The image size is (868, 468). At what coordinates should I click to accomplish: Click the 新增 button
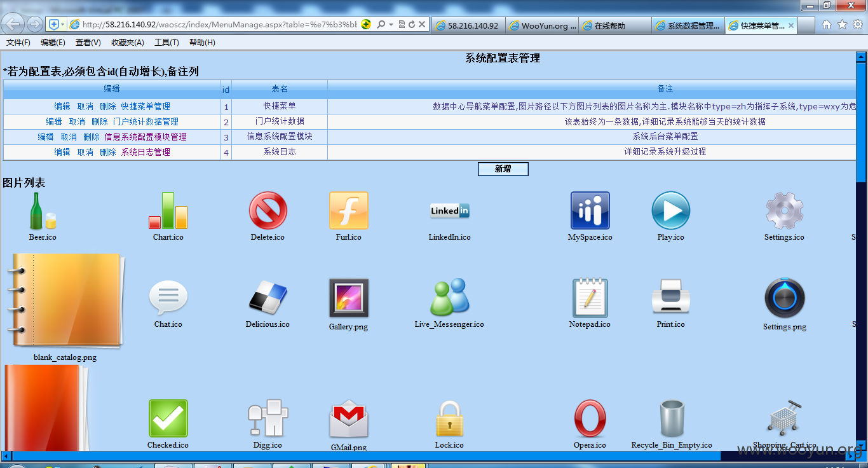503,169
